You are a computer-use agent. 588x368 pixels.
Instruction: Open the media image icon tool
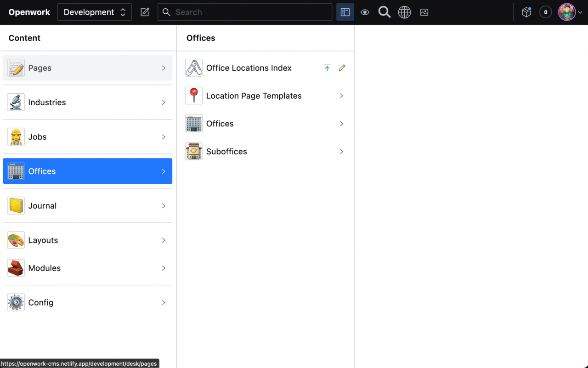pos(424,12)
